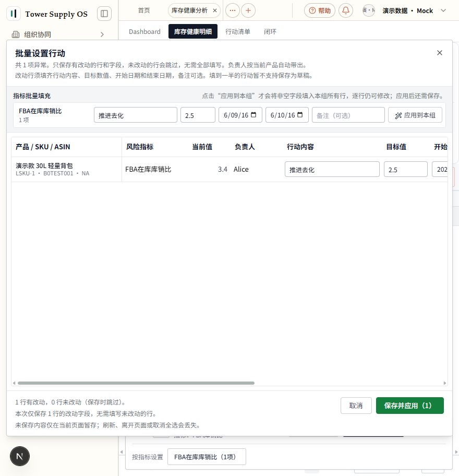Click the row start date field
Viewport: 459px width, 476px height.
(440, 169)
